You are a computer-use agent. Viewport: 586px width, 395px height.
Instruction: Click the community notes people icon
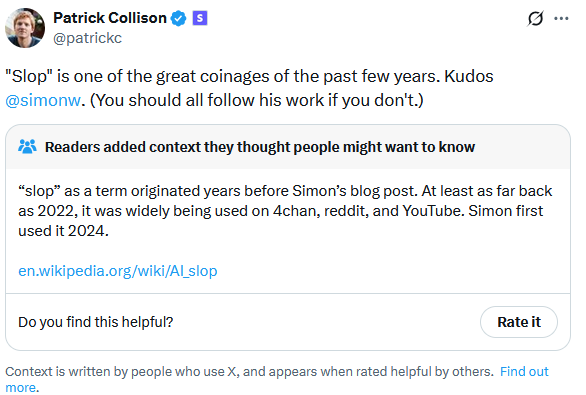coord(27,147)
